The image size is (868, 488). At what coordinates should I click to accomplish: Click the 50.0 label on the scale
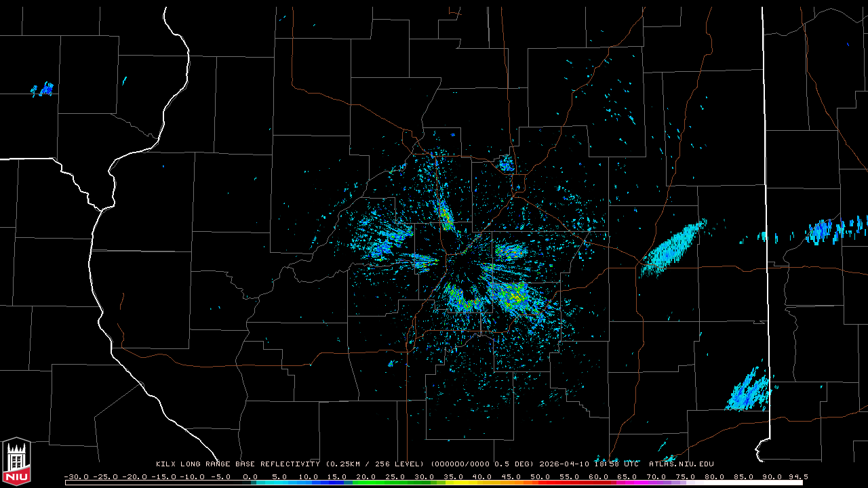point(540,476)
